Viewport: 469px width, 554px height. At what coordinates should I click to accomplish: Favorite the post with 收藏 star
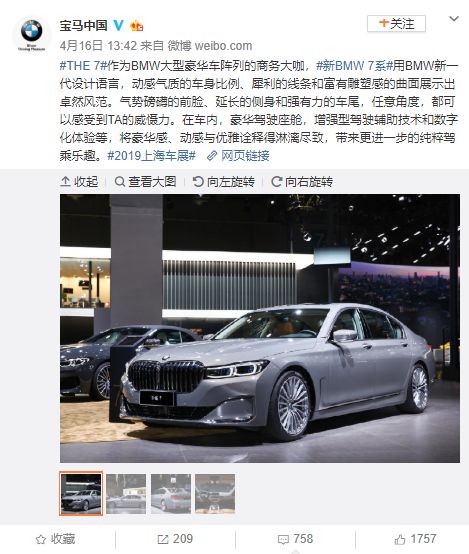tap(55, 539)
